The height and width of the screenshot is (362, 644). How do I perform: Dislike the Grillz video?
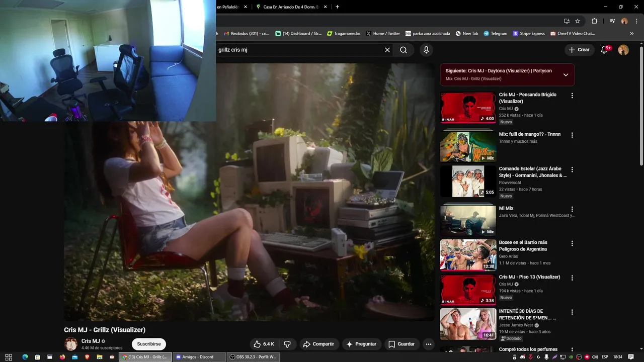coord(287,344)
